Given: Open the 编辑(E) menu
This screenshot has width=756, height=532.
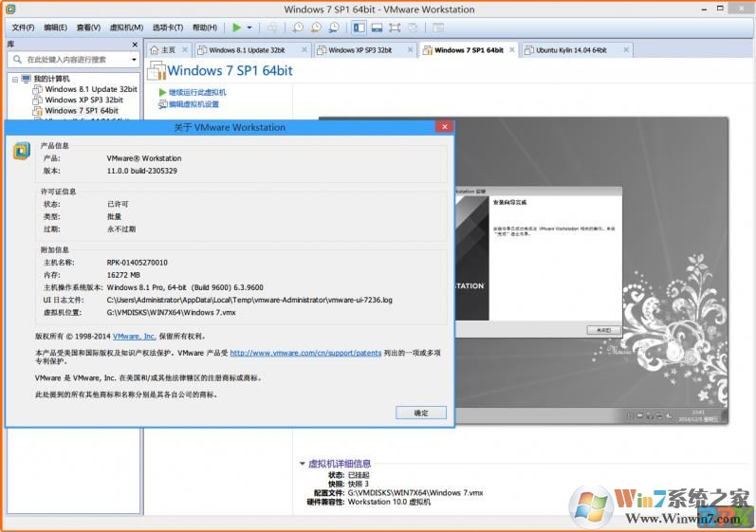Looking at the screenshot, I should click(x=55, y=28).
